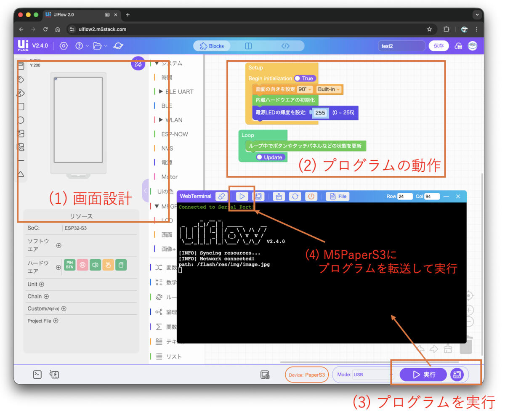This screenshot has width=505, height=420.
Task: Select the image tool in the left toolbar
Action: click(22, 134)
